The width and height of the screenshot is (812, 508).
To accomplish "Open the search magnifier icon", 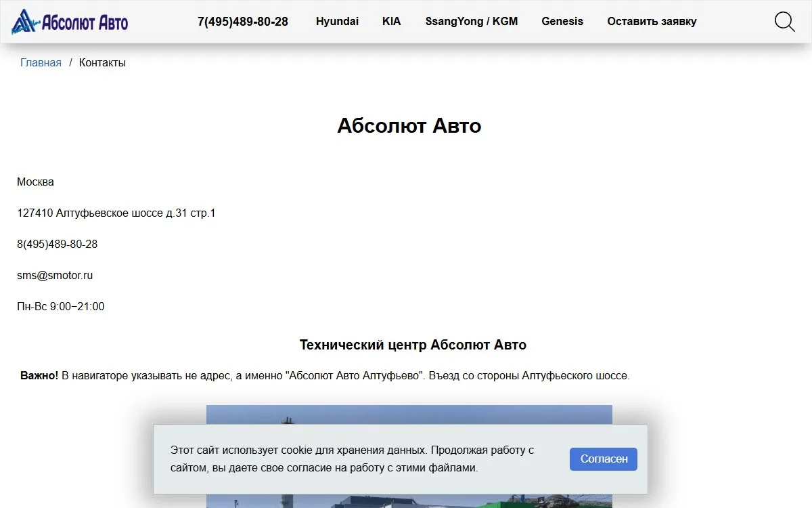I will 784,22.
